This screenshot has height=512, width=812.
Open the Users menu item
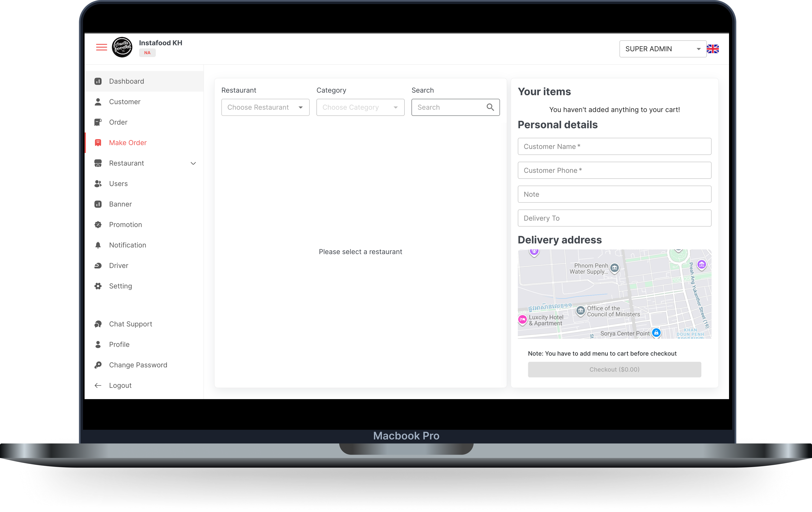coord(144,184)
